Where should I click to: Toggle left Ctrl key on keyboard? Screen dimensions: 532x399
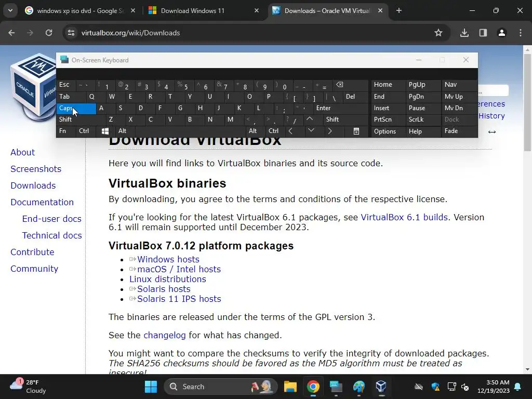(x=86, y=131)
